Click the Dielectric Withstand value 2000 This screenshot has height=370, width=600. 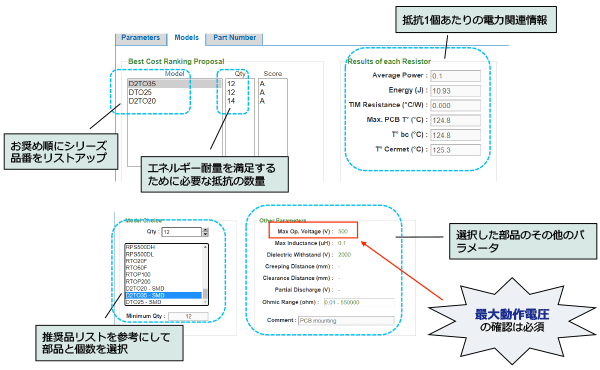[344, 255]
